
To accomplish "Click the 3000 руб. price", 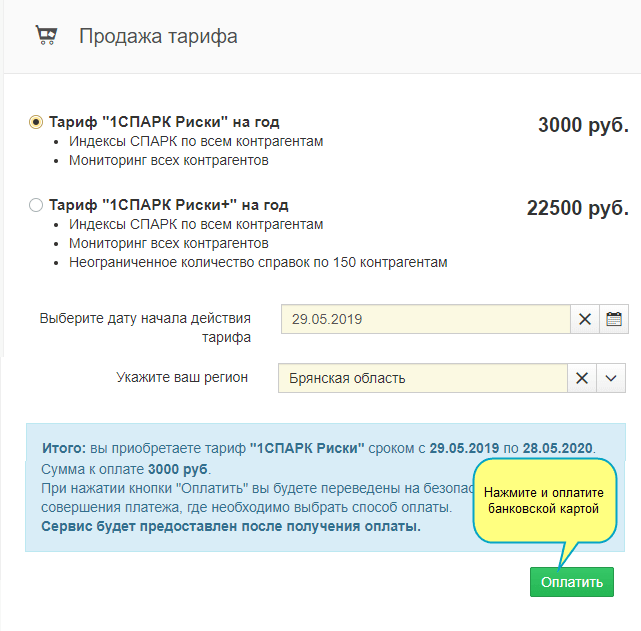I will [x=582, y=125].
